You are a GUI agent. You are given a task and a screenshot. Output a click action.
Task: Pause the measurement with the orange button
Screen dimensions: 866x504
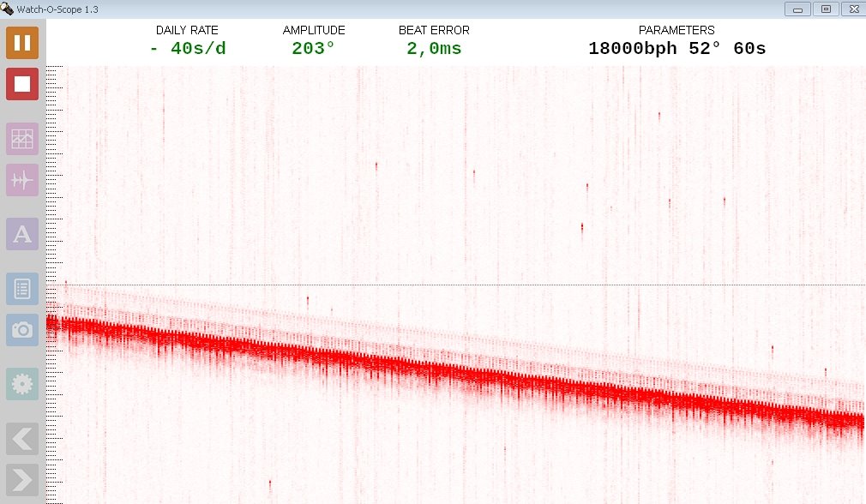click(22, 43)
